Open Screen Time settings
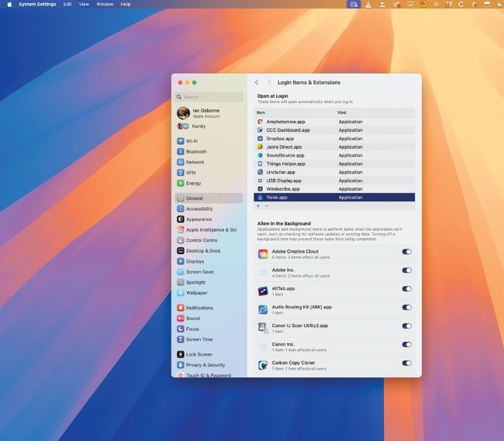The height and width of the screenshot is (441, 504). coord(209,339)
